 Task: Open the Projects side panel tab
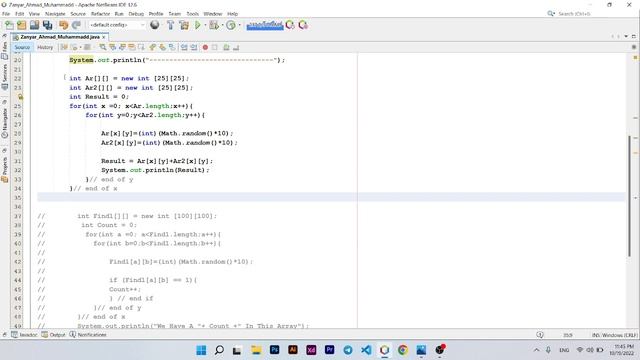[x=4, y=170]
